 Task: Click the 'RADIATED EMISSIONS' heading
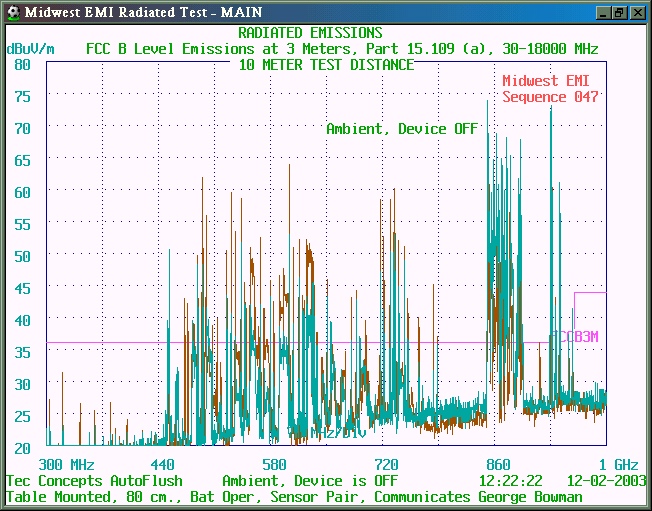(310, 33)
